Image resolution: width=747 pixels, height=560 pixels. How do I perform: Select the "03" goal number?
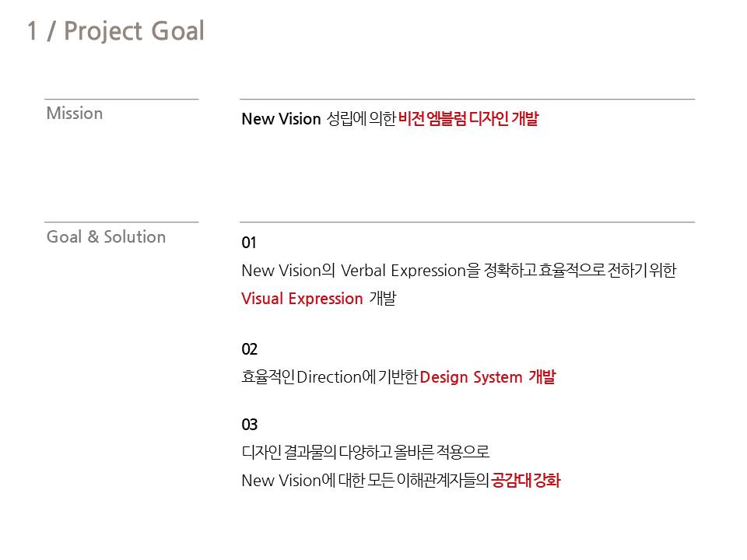(x=249, y=425)
